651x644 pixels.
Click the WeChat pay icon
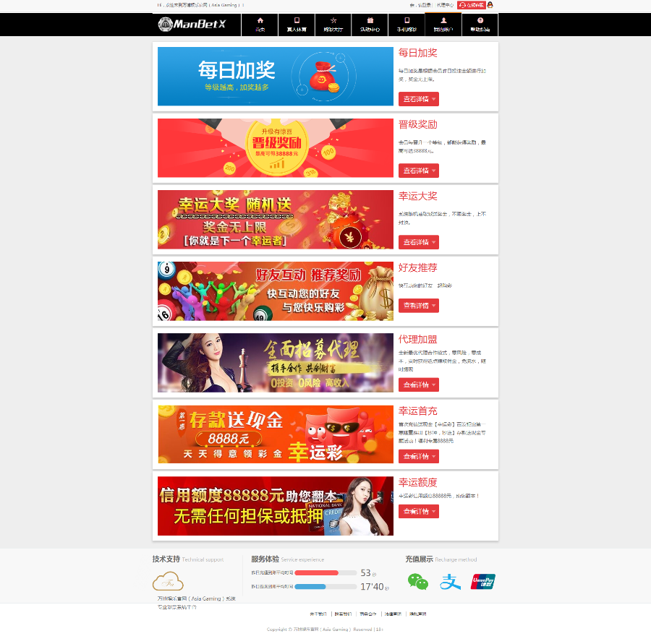click(x=417, y=581)
